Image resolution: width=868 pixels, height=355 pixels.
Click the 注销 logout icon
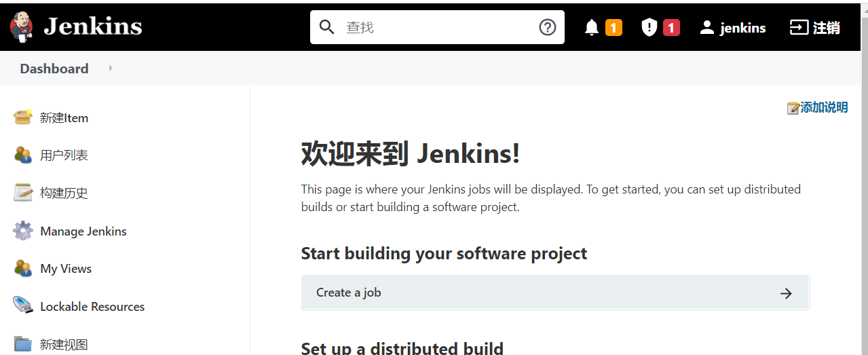(x=799, y=27)
